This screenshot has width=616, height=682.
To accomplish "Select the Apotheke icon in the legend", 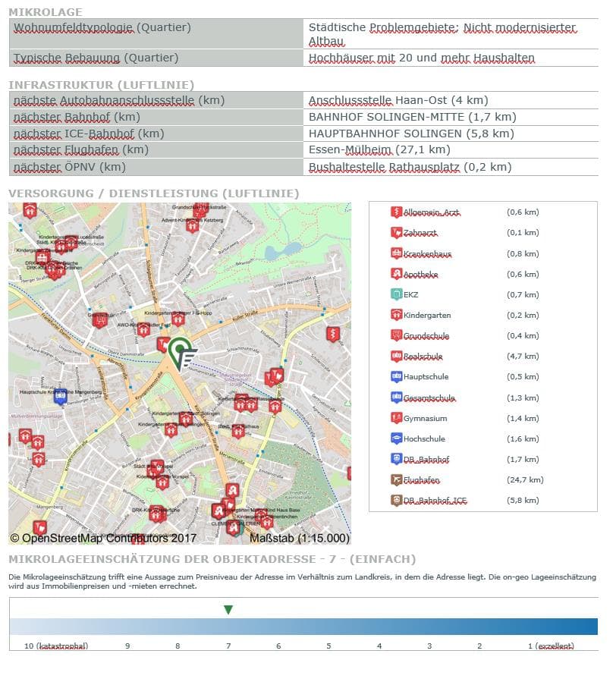I will point(396,274).
